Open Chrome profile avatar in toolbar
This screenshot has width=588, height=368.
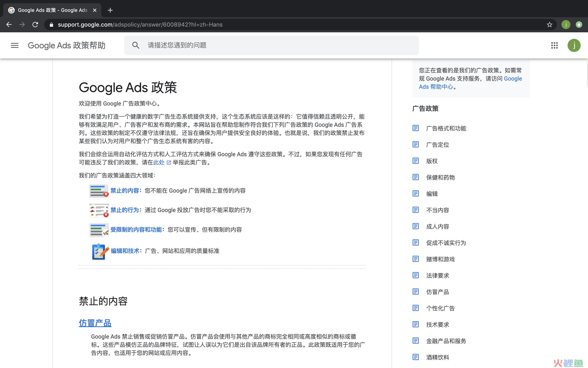566,25
